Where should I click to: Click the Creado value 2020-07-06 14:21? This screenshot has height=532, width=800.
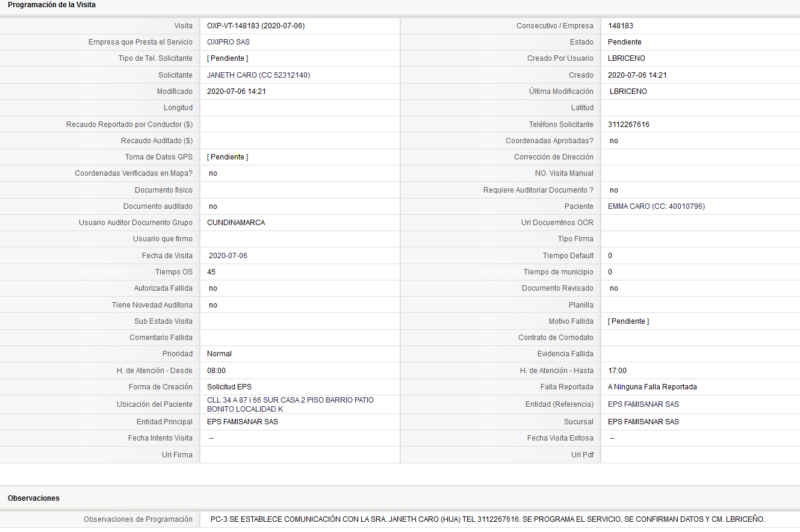pos(637,75)
